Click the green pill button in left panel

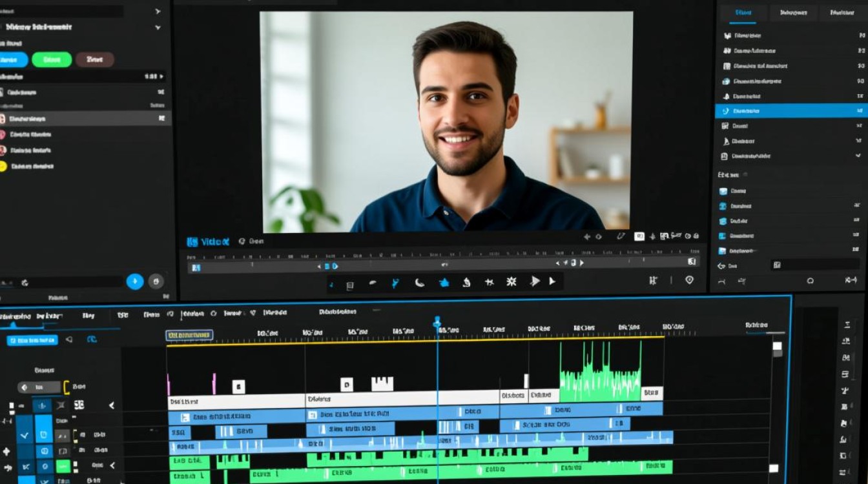point(52,60)
